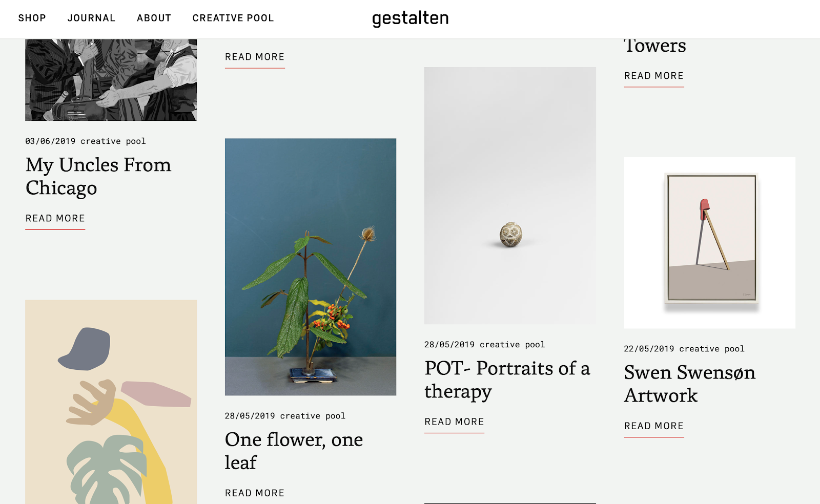The width and height of the screenshot is (820, 504).
Task: Open the Towers article title
Action: [x=655, y=46]
